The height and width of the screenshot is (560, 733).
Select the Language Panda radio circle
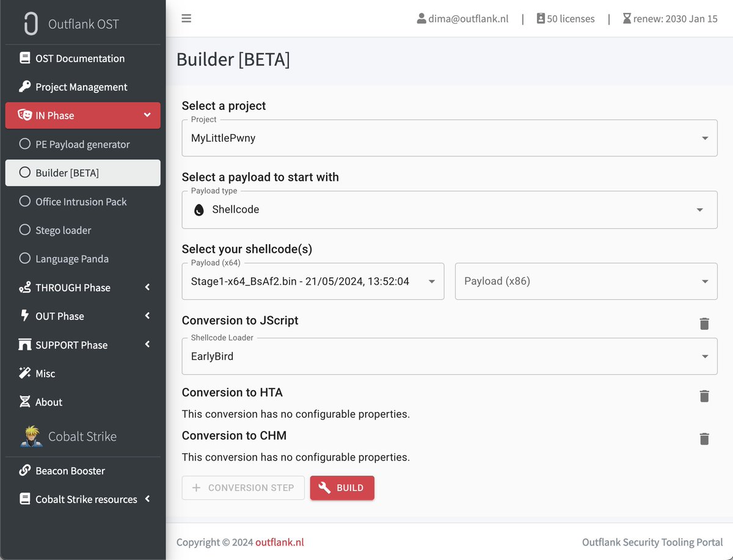[x=24, y=258]
